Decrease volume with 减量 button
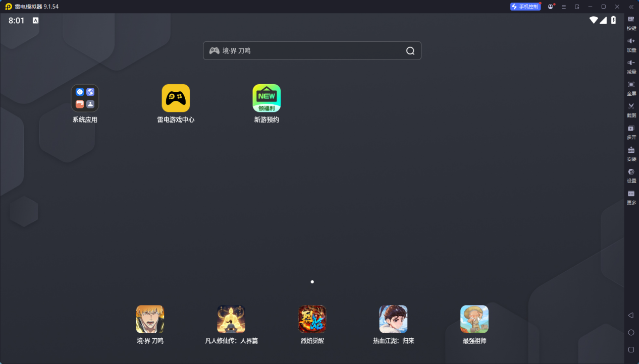The image size is (639, 364). click(x=631, y=67)
